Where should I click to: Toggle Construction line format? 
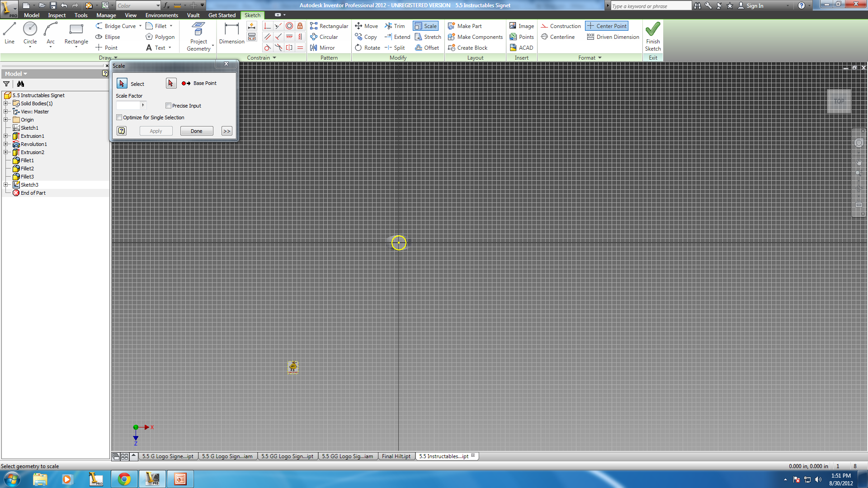tap(561, 26)
